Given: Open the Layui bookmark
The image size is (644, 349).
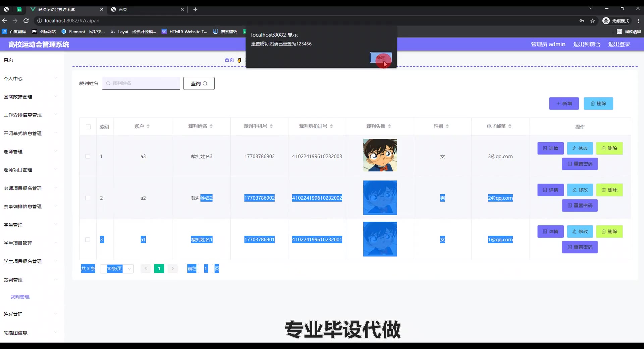Looking at the screenshot, I should click(133, 32).
